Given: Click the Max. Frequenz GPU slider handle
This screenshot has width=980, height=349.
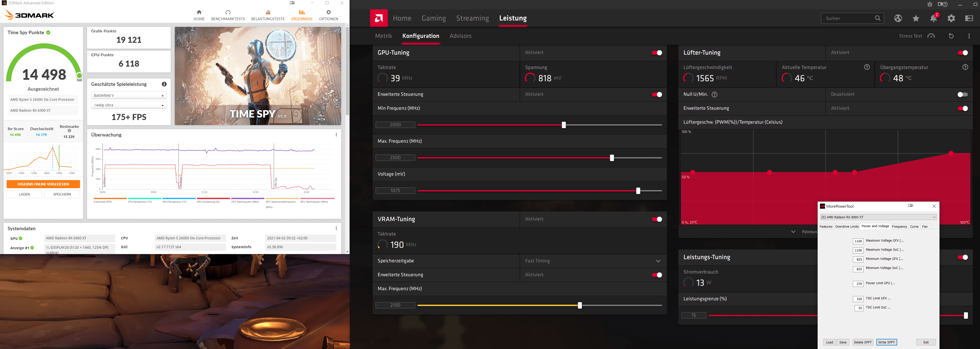Looking at the screenshot, I should click(612, 158).
